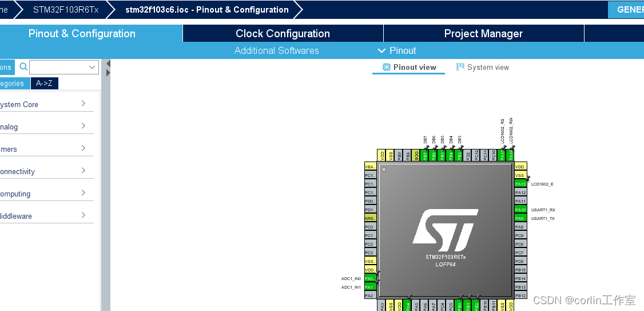Select pin PA2 on the left side
The image size is (644, 311).
point(371,296)
